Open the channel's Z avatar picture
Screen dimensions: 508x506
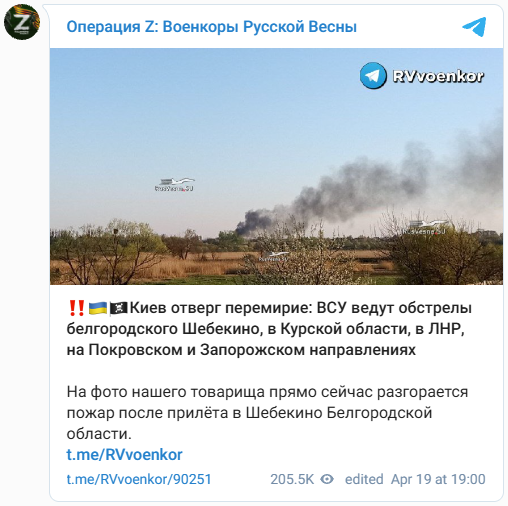[22, 22]
